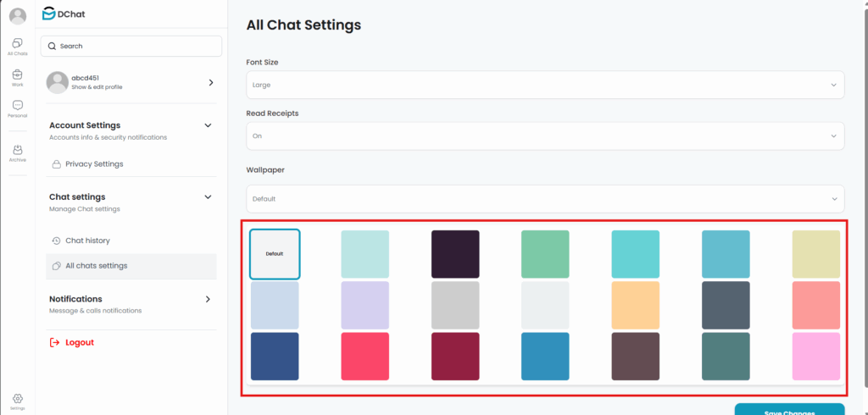Image resolution: width=868 pixels, height=415 pixels.
Task: Open the Font Size dropdown
Action: coord(545,85)
